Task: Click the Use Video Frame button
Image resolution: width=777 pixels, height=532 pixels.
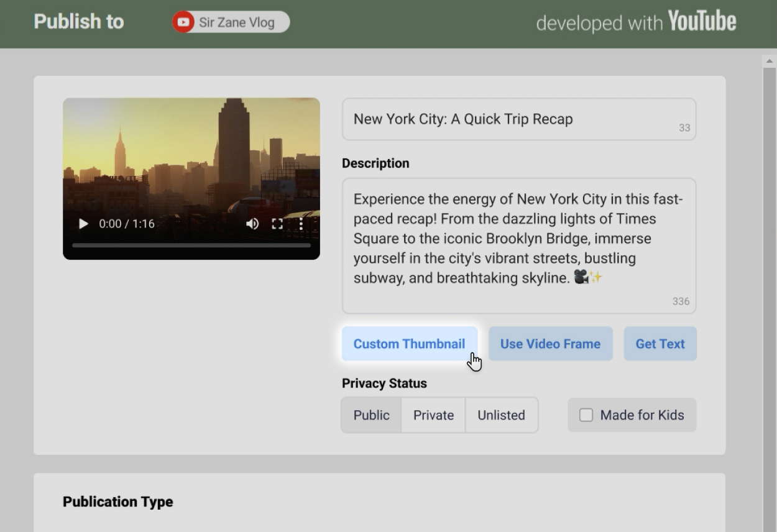Action: (x=550, y=344)
